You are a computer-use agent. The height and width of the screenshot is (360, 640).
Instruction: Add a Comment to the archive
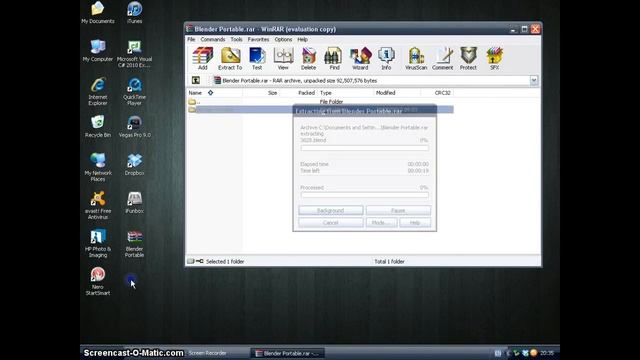(443, 58)
